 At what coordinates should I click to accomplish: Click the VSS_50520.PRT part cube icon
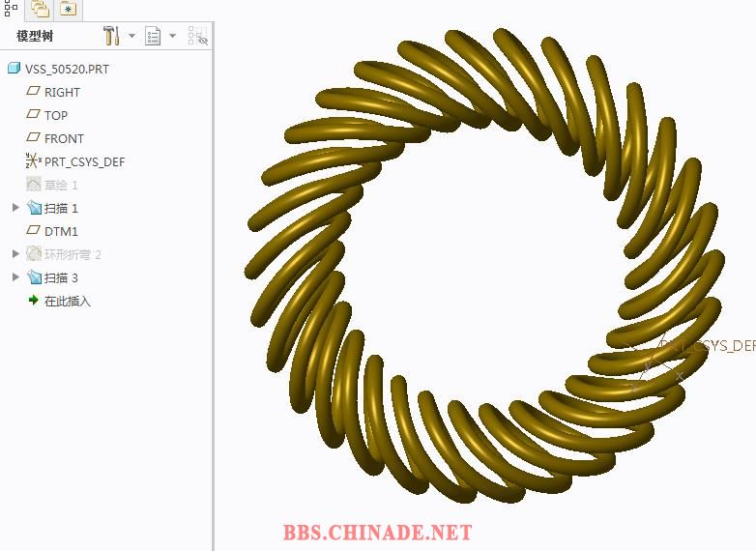point(14,68)
